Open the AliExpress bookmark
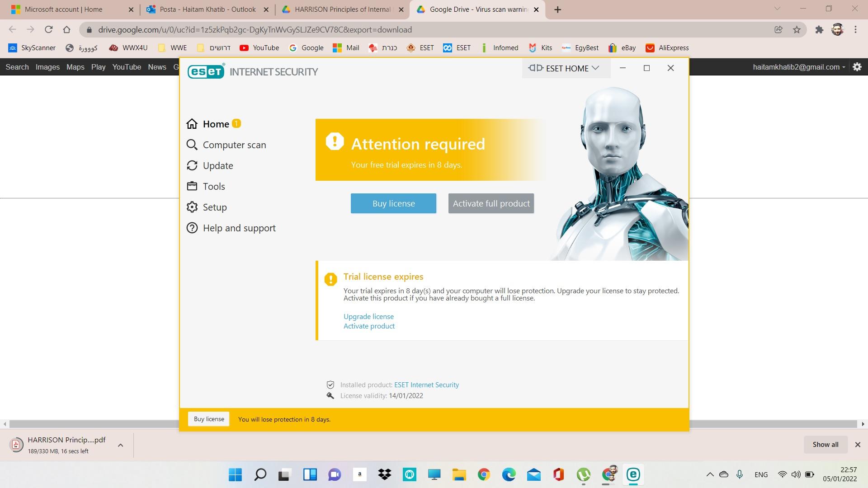The height and width of the screenshot is (488, 868). pos(667,48)
